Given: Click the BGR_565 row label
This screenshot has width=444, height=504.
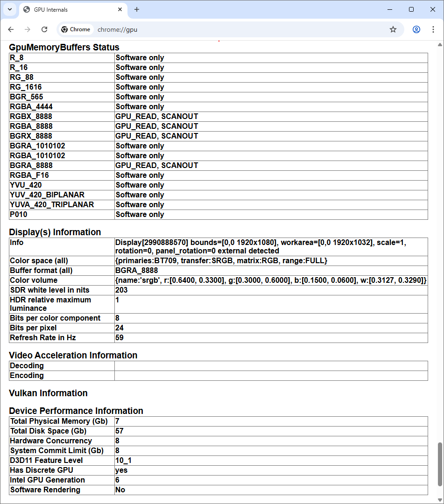Looking at the screenshot, I should coord(26,97).
